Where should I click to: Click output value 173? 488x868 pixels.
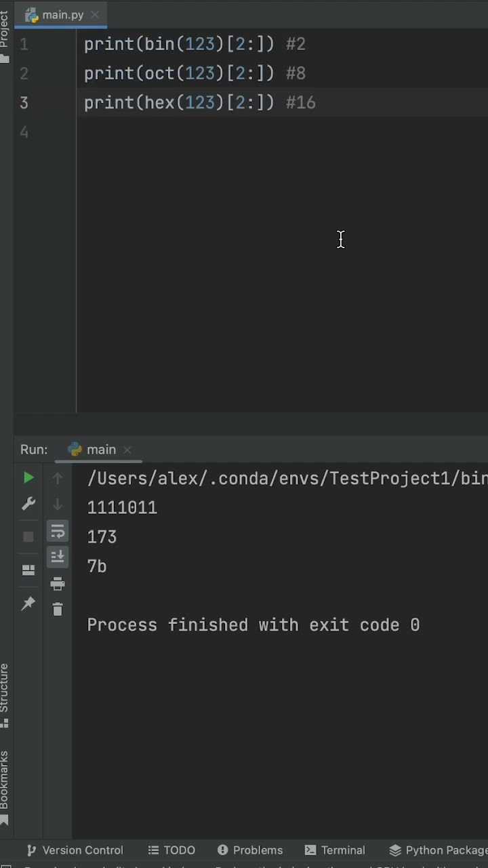(x=102, y=537)
